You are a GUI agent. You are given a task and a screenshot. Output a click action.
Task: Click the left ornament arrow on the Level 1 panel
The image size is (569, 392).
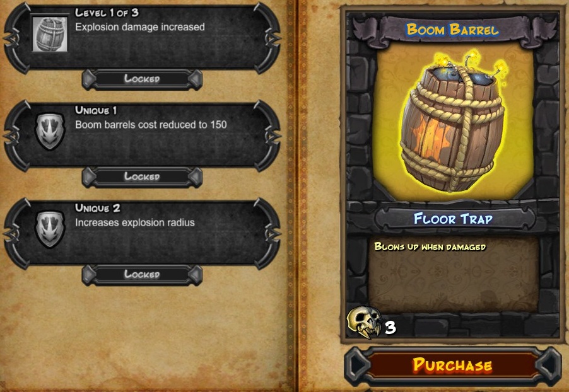(x=11, y=38)
